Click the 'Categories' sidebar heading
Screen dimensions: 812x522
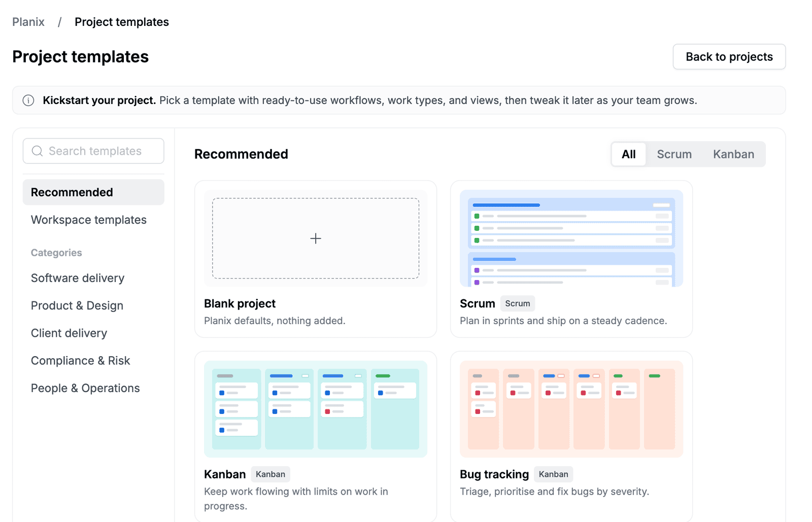click(56, 253)
